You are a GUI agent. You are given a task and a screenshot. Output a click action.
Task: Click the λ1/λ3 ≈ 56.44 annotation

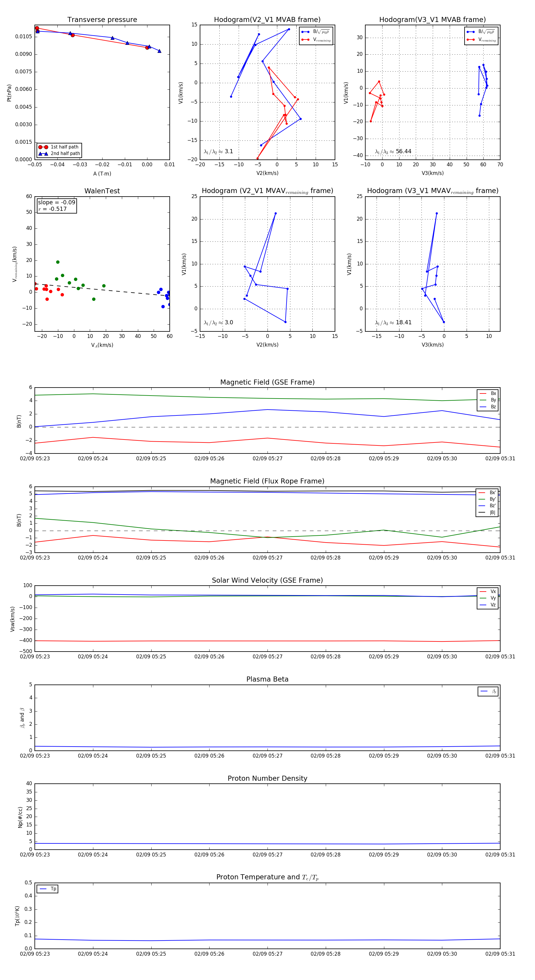pyautogui.click(x=393, y=151)
